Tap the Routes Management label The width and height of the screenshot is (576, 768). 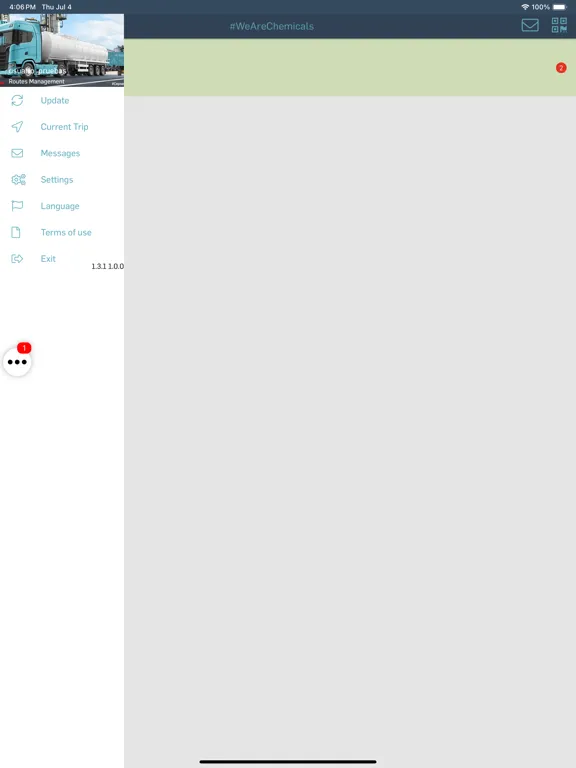[x=36, y=82]
